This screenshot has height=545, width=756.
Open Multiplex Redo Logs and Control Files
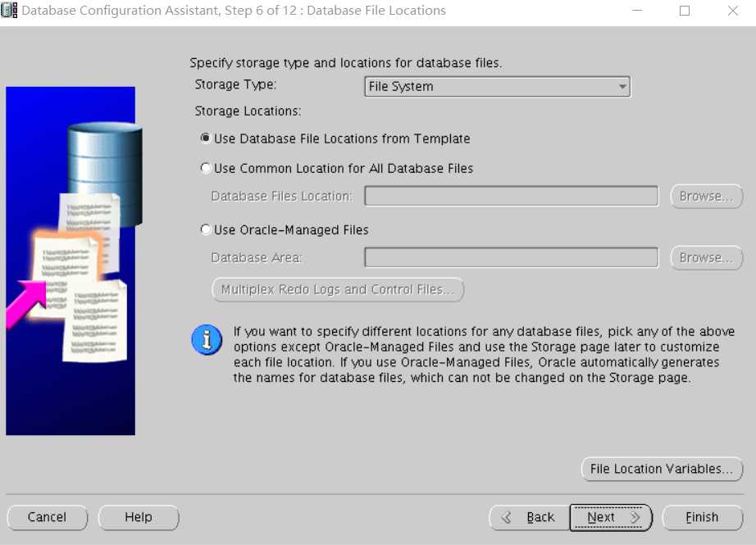coord(338,289)
